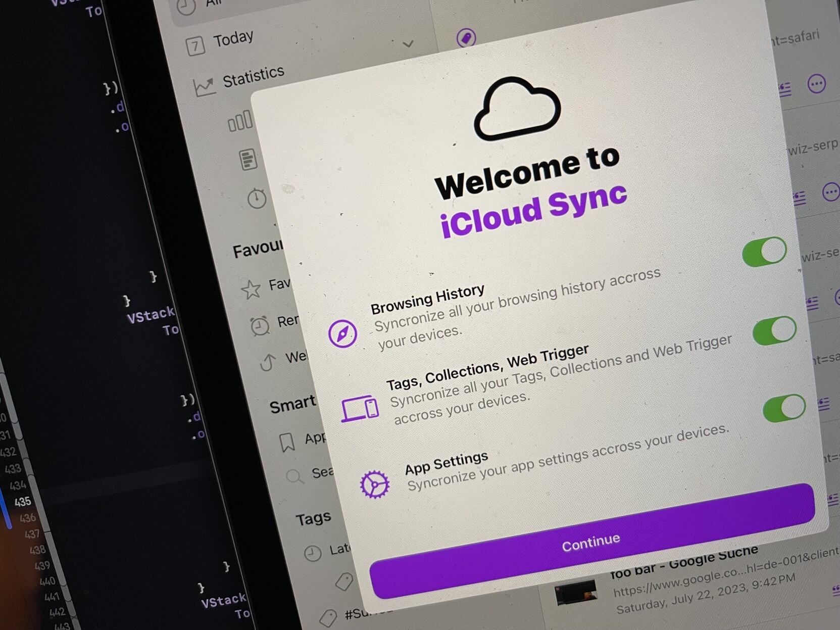Click line number 438 in the code editor
This screenshot has width=840, height=630.
[x=38, y=550]
